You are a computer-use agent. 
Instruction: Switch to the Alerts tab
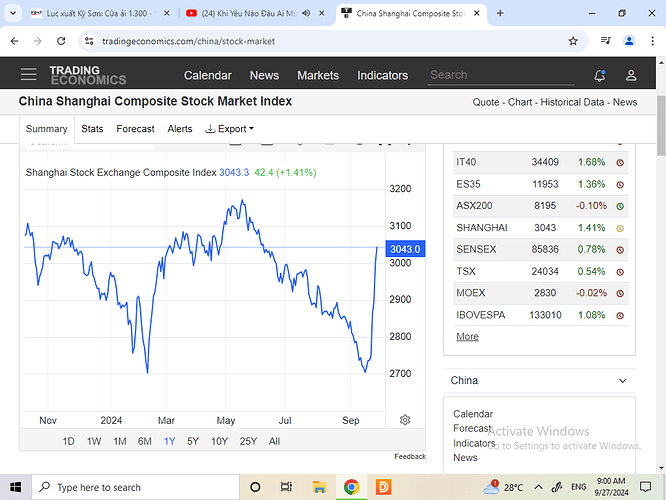point(180,129)
